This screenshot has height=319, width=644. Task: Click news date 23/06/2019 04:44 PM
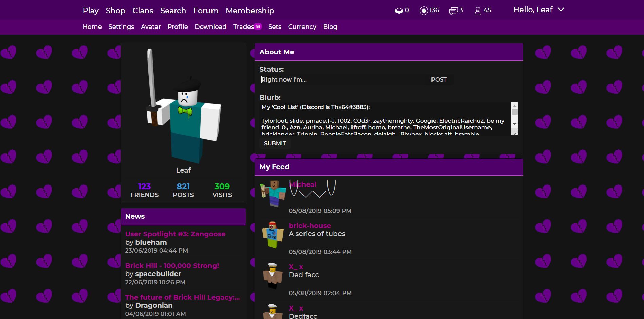point(157,251)
